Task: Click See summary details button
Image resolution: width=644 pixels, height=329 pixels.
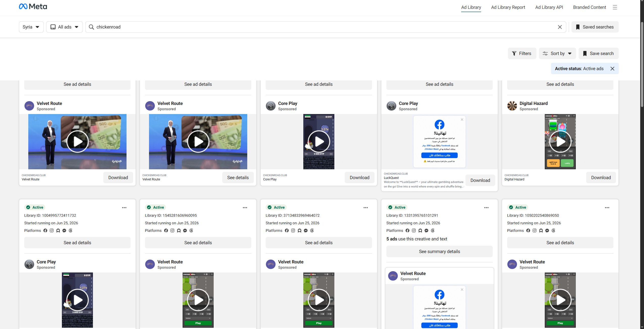Action: point(439,252)
